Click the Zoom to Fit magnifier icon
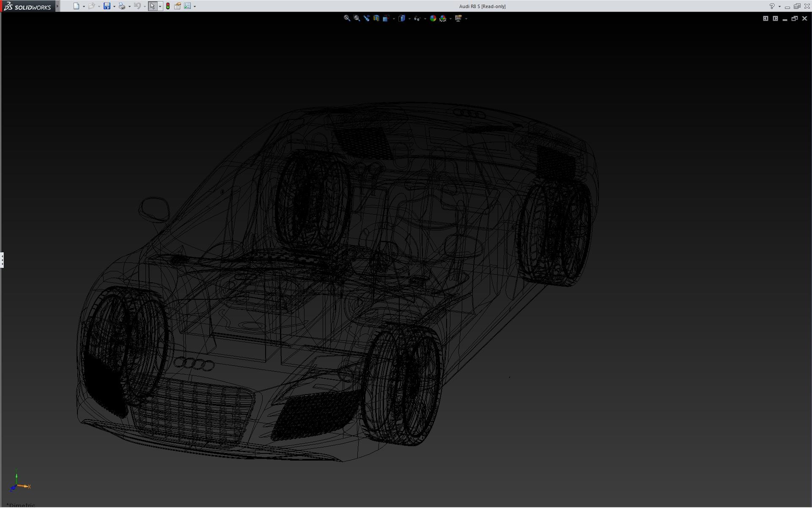 (347, 18)
